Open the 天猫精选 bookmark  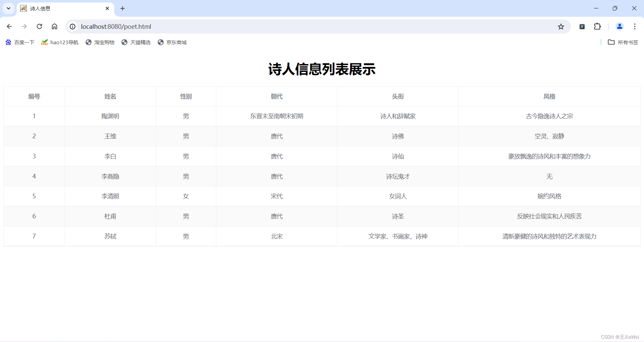point(136,42)
